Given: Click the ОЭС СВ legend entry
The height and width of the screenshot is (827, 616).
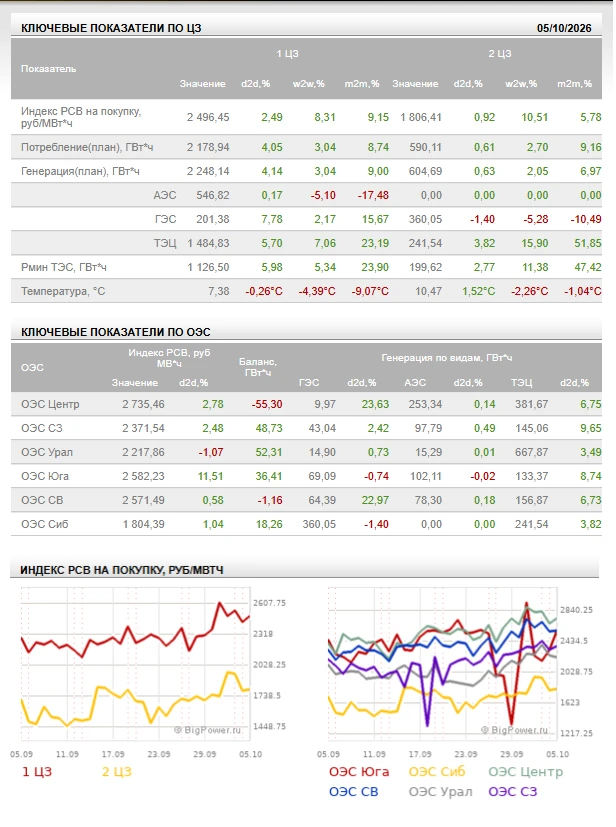Looking at the screenshot, I should (353, 792).
